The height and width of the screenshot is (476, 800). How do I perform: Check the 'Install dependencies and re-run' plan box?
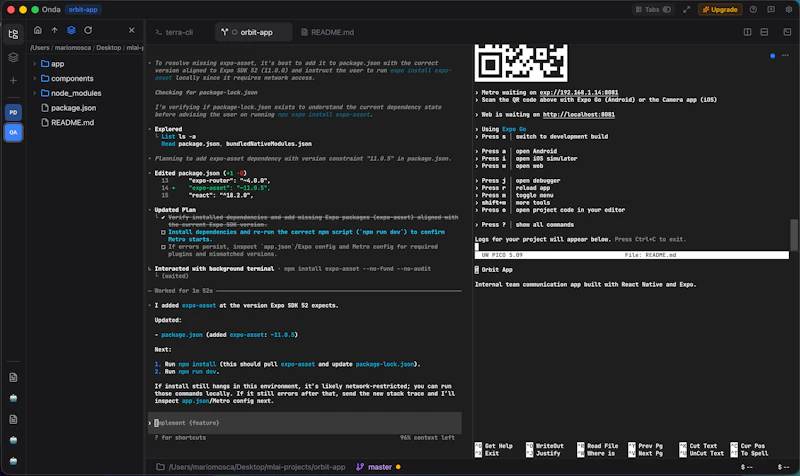coord(163,232)
